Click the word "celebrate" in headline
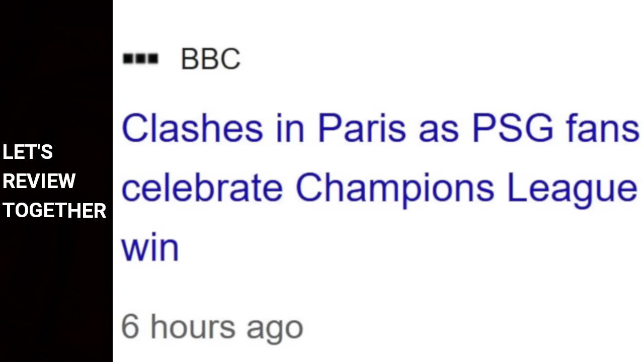This screenshot has height=362, width=644. (202, 188)
